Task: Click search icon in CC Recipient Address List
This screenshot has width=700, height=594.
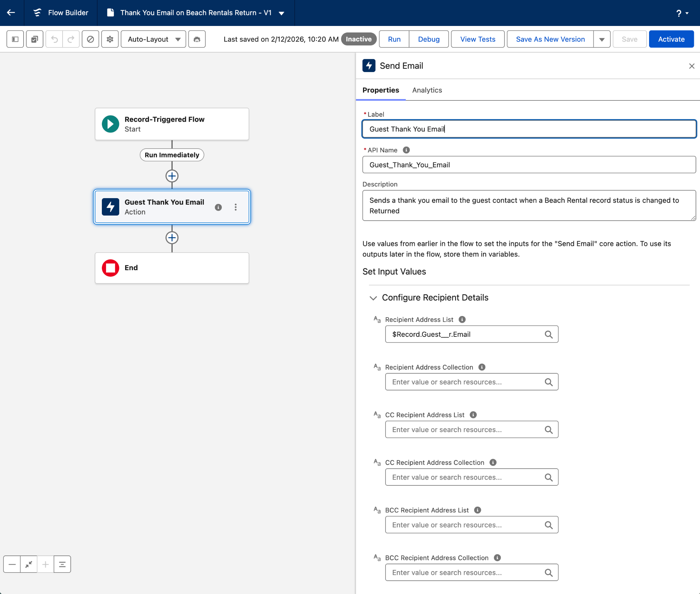Action: pos(549,430)
